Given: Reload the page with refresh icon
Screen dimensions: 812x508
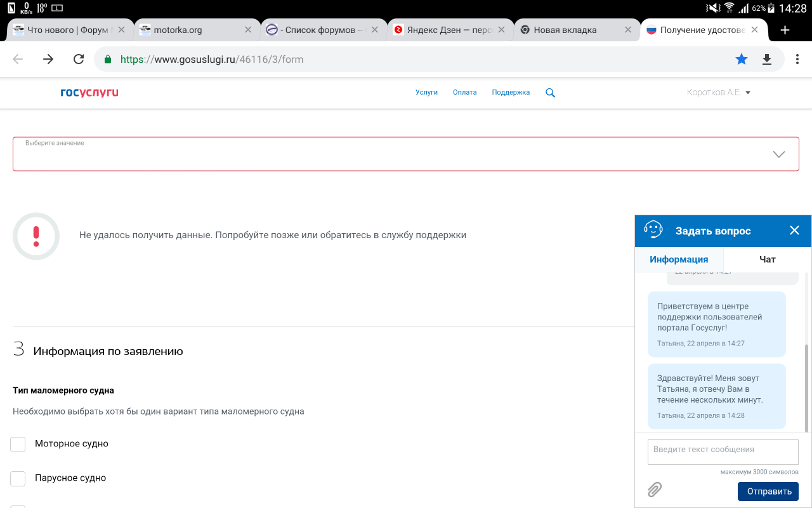Looking at the screenshot, I should point(79,59).
